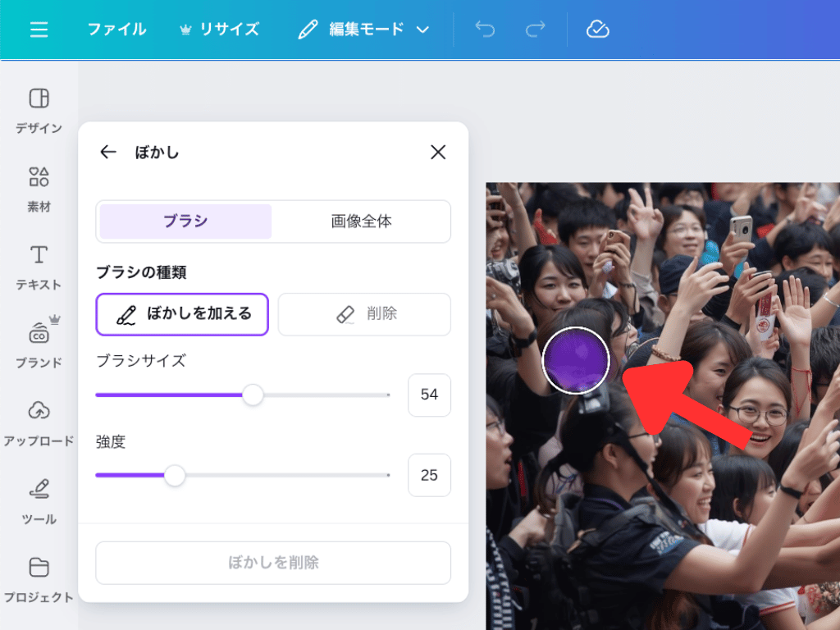Go back using the ぼかし panel arrow
The height and width of the screenshot is (630, 840).
click(108, 152)
